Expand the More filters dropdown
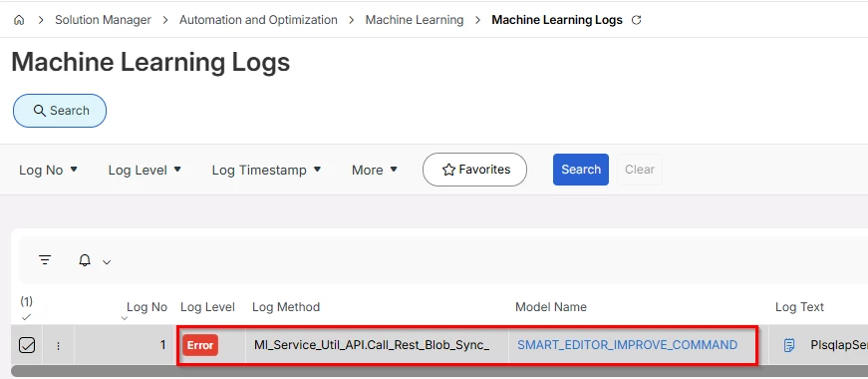The height and width of the screenshot is (379, 868). (375, 170)
